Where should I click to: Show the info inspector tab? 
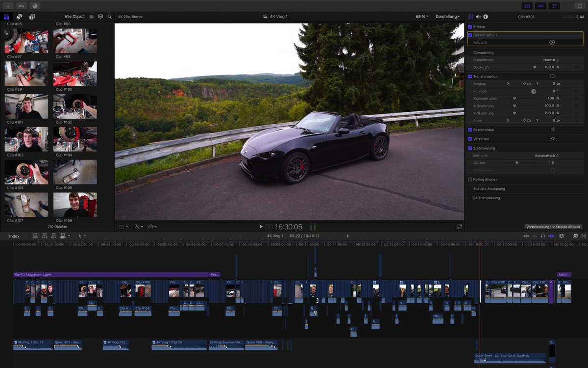point(485,17)
